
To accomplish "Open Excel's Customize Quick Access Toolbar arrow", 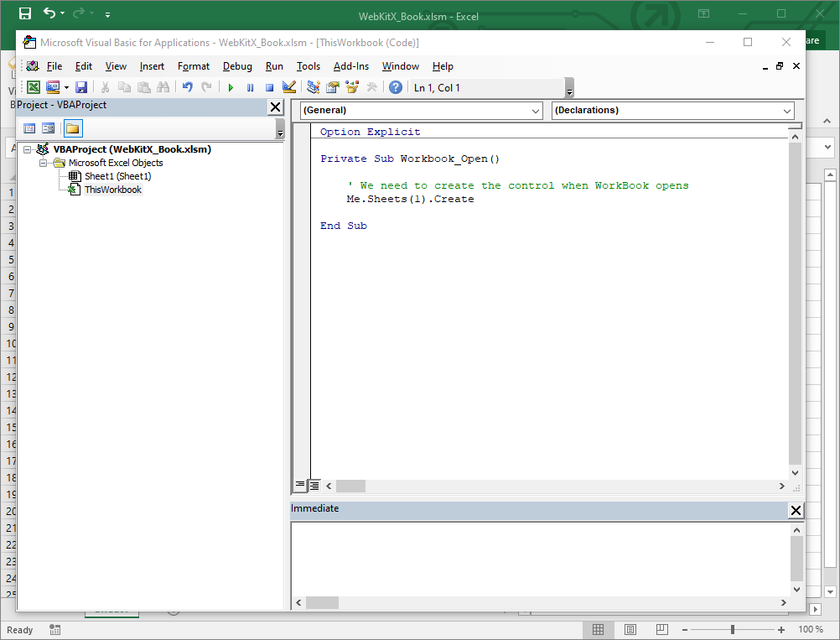I will tap(107, 15).
